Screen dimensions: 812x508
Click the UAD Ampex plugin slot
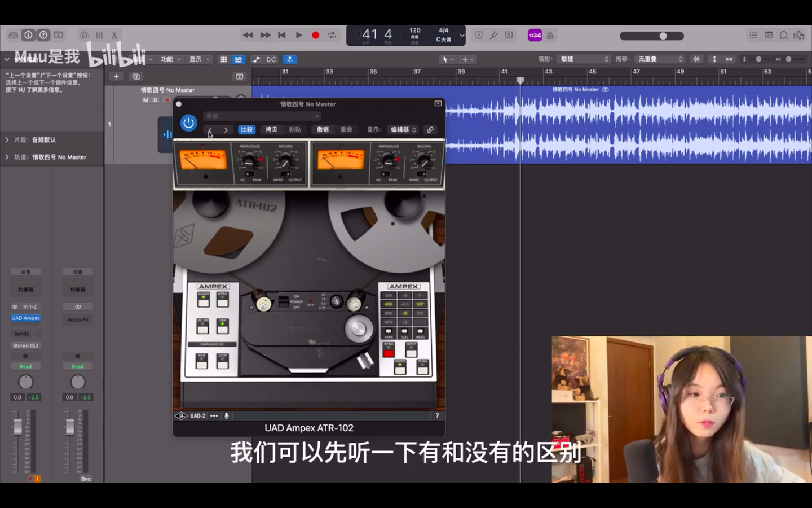[x=26, y=318]
